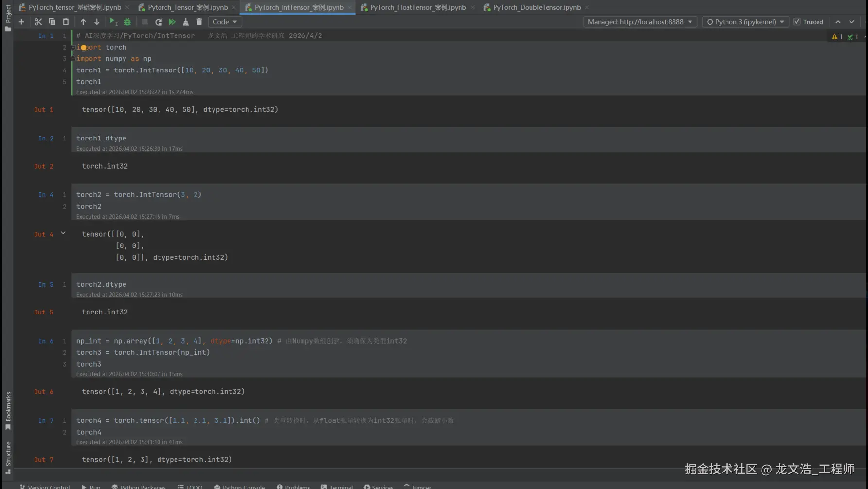Click the np_int = np.array code line
Screen dimensions: 868x489
tap(241, 341)
